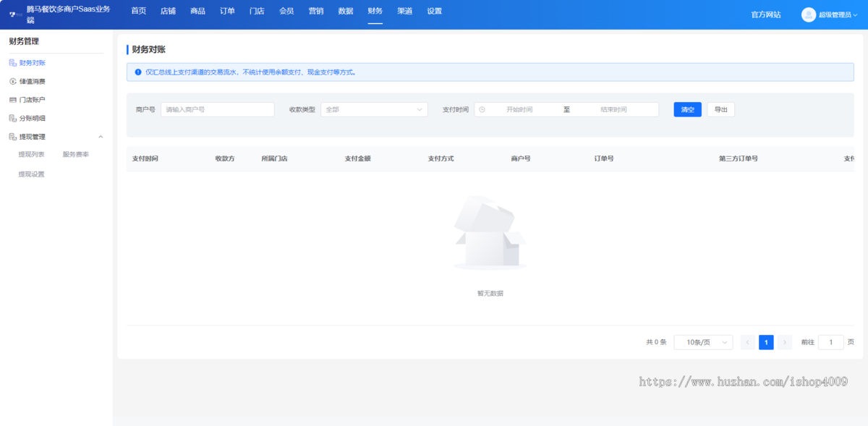Image resolution: width=868 pixels, height=426 pixels.
Task: Open the 10条/页 page size dropdown
Action: tap(703, 342)
